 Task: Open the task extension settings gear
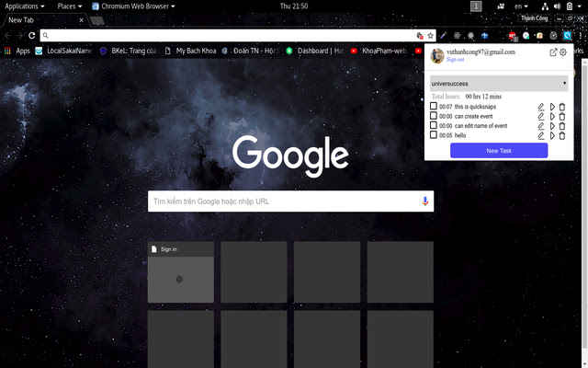[x=563, y=52]
